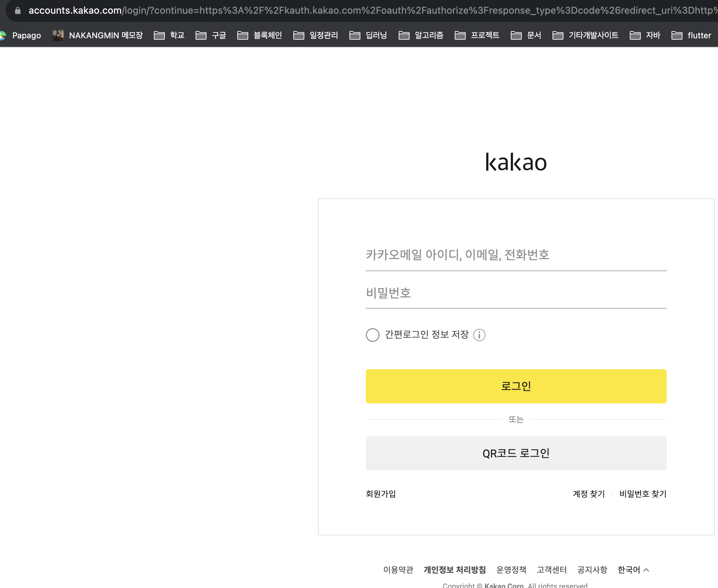Click the info icon beside 간편로그인 정보 저장
This screenshot has height=588, width=718.
pyautogui.click(x=479, y=335)
